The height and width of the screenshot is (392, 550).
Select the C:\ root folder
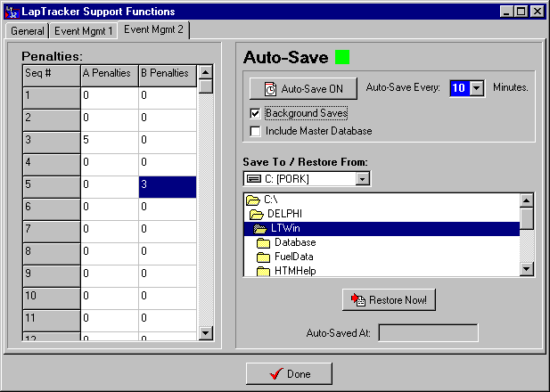[382, 200]
